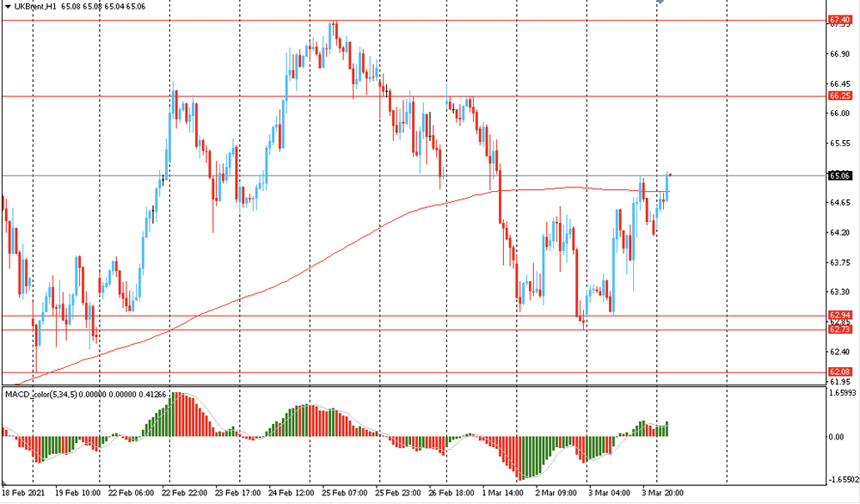Image resolution: width=860 pixels, height=504 pixels.
Task: Click the 2 Mar 09:00 time label
Action: click(x=556, y=493)
